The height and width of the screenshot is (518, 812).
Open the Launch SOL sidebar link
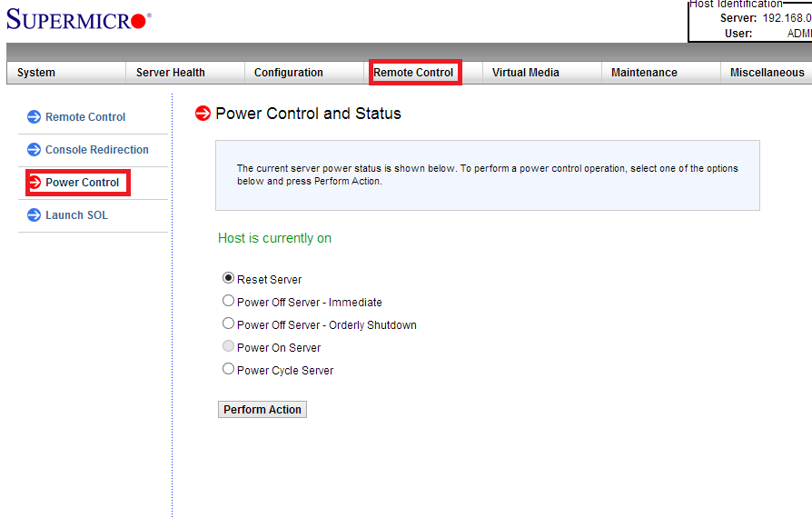tap(76, 215)
